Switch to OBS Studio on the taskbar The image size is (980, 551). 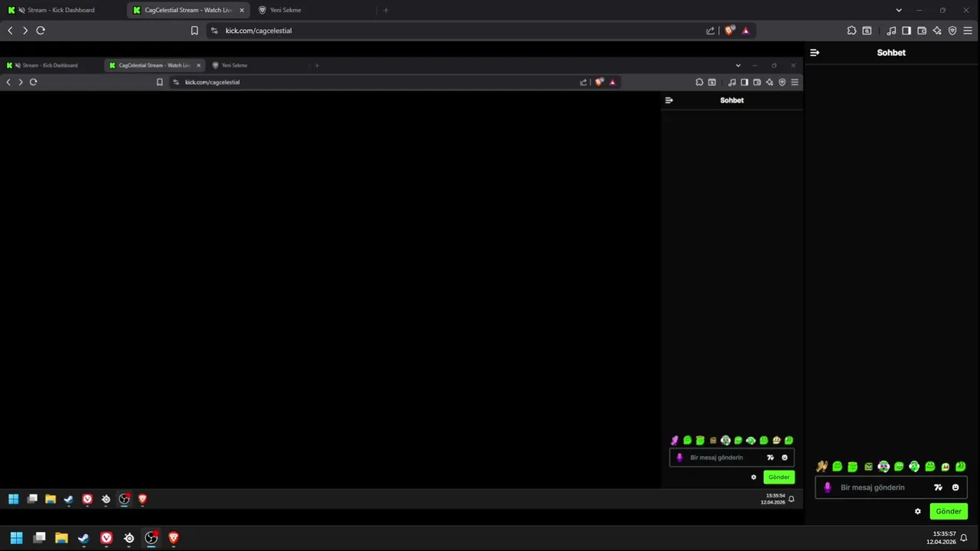point(152,538)
